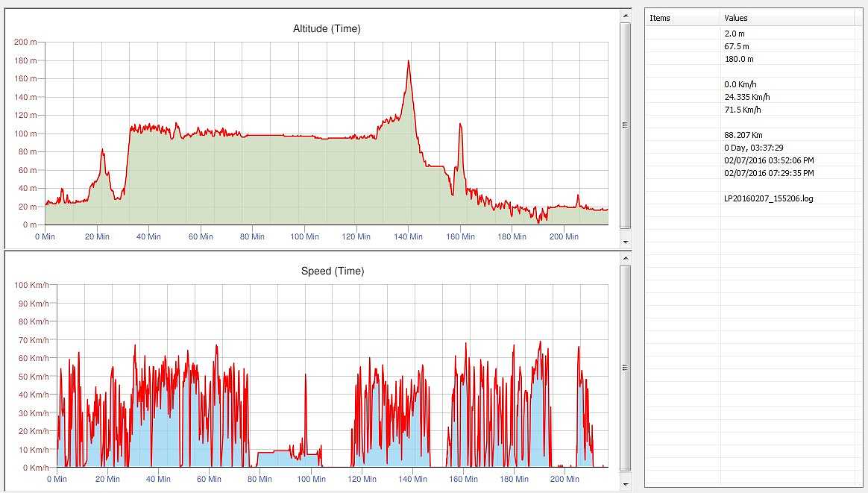
Task: Click the Altitude chart scrollbar down arrow
Action: click(x=625, y=242)
